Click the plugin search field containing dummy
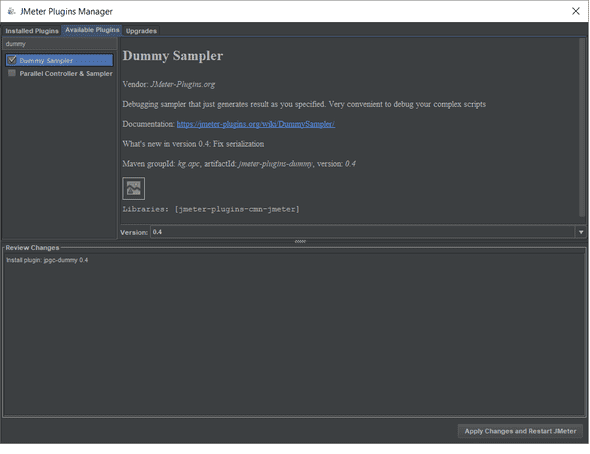Viewport: 590px width, 454px height. [x=59, y=44]
